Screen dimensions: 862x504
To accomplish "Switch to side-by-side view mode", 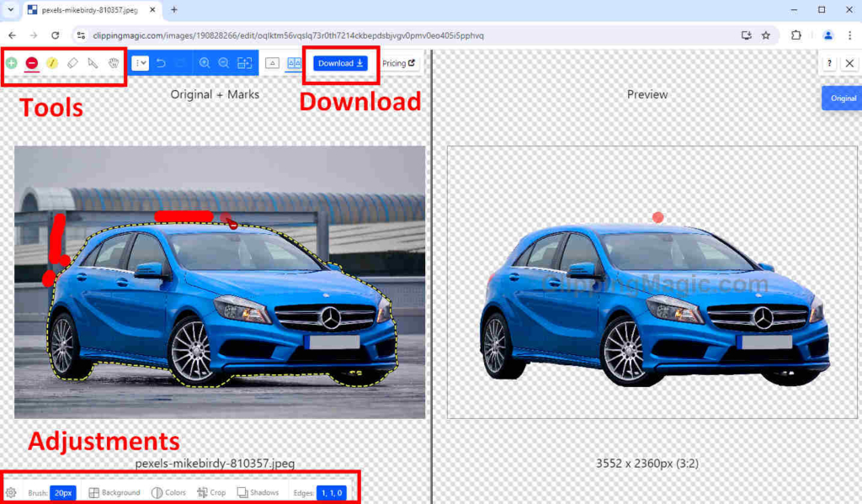I will (294, 63).
